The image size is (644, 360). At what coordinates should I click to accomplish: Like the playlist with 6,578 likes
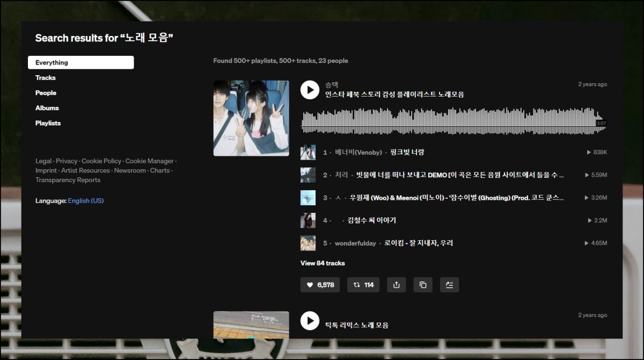[320, 285]
